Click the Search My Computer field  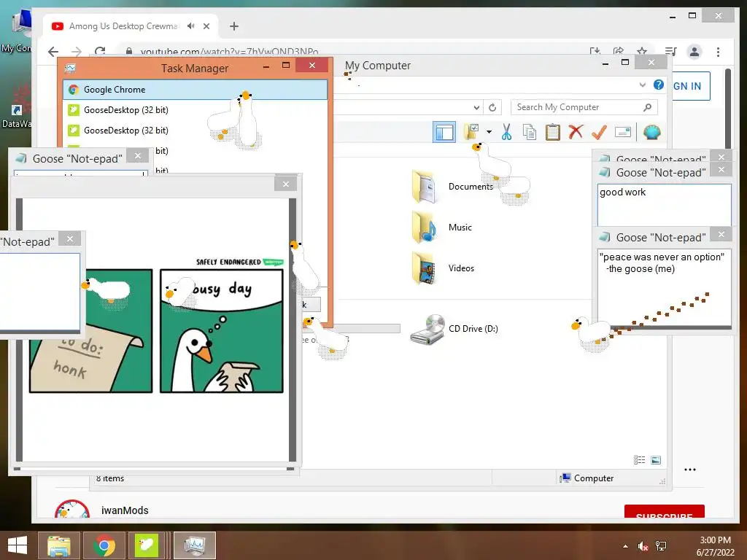pos(584,107)
